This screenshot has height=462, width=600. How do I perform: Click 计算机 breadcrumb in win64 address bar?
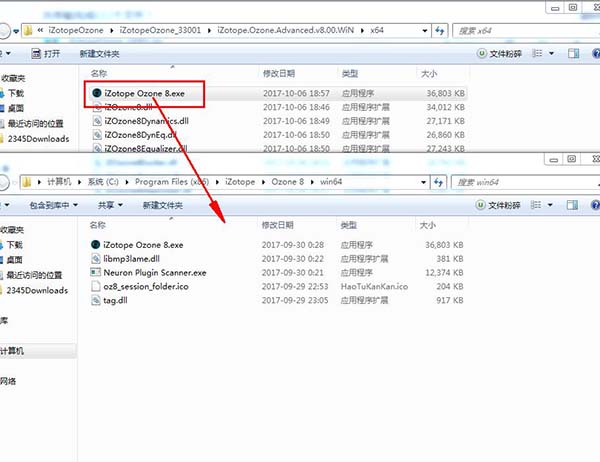point(59,182)
